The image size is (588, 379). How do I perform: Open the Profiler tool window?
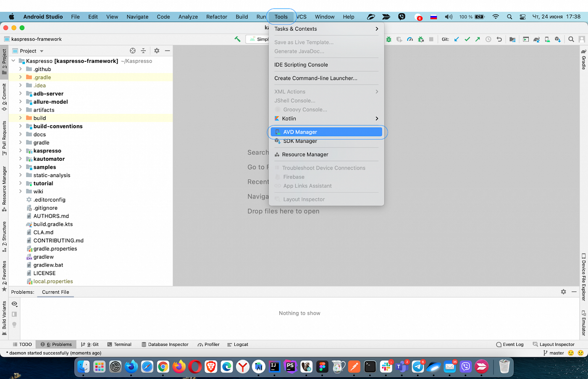pos(209,344)
